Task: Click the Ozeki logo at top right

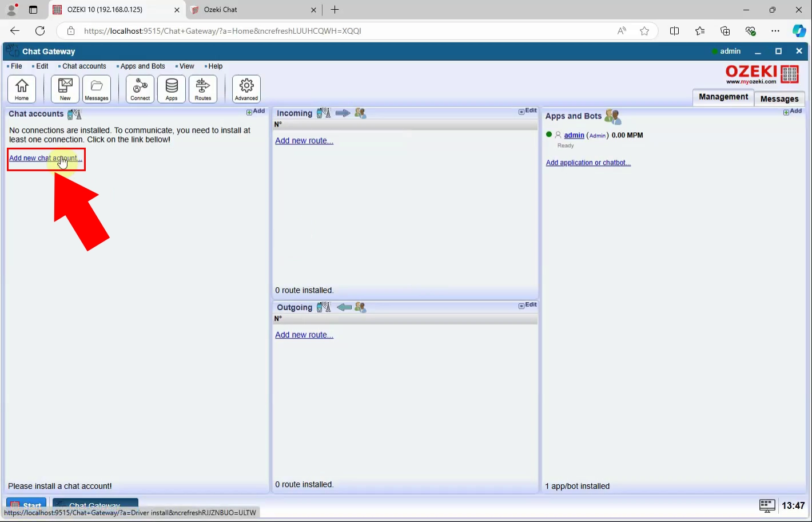Action: point(762,74)
